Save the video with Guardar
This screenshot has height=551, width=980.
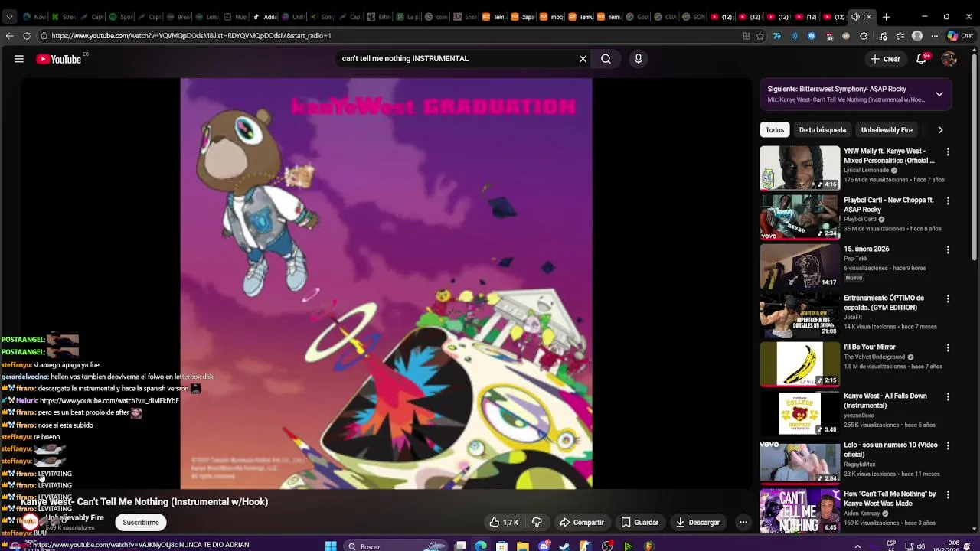point(640,523)
